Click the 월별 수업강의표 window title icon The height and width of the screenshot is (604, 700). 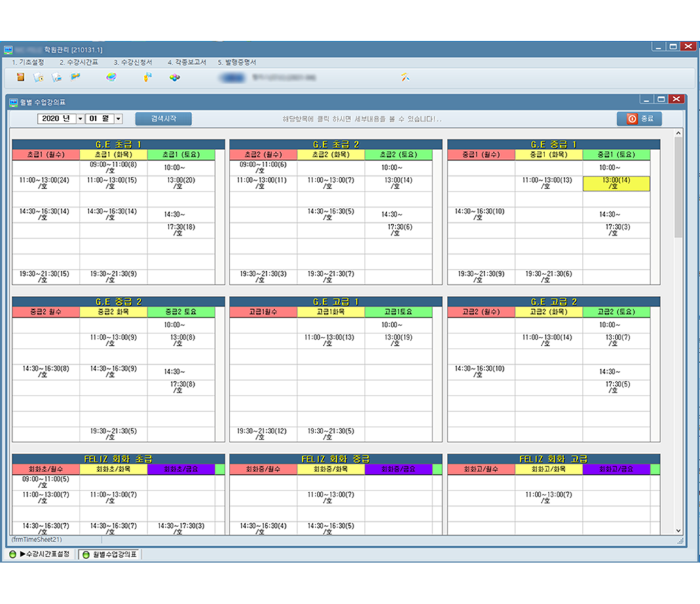[x=13, y=103]
